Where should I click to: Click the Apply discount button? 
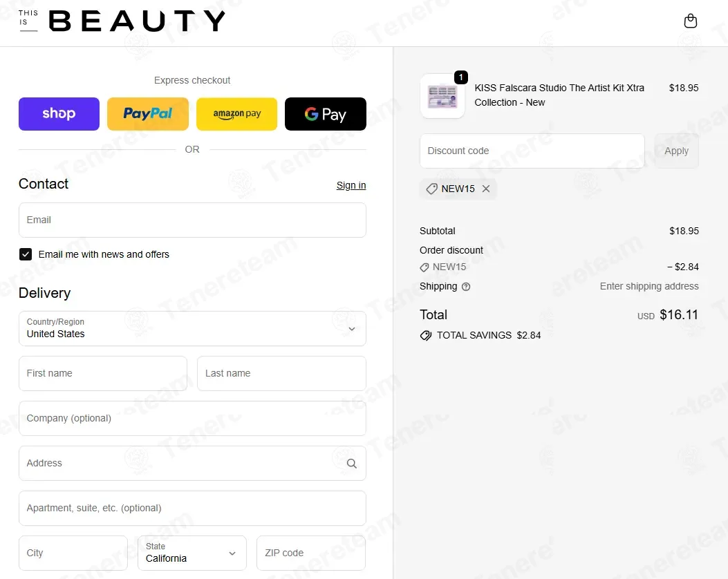(676, 151)
